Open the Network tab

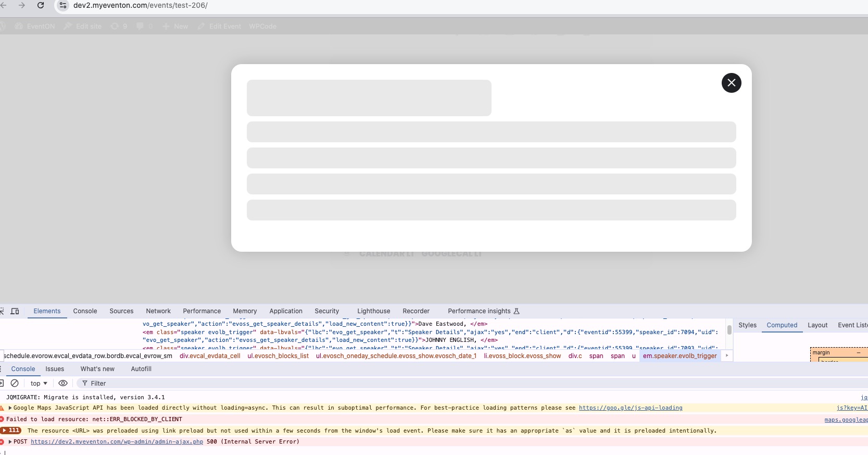[x=158, y=311]
